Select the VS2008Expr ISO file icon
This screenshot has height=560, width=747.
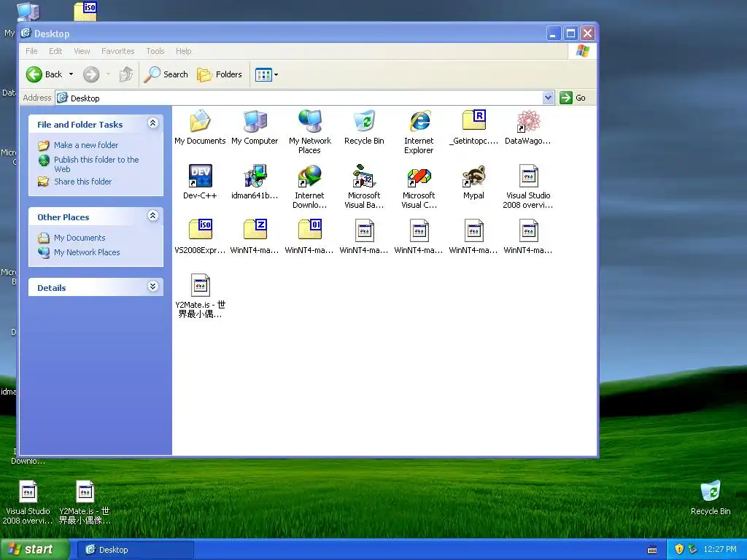coord(200,230)
